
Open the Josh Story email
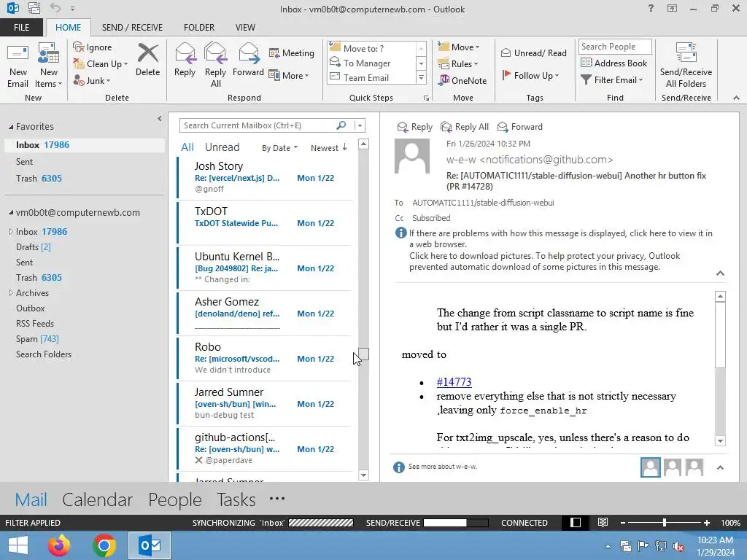[266, 177]
